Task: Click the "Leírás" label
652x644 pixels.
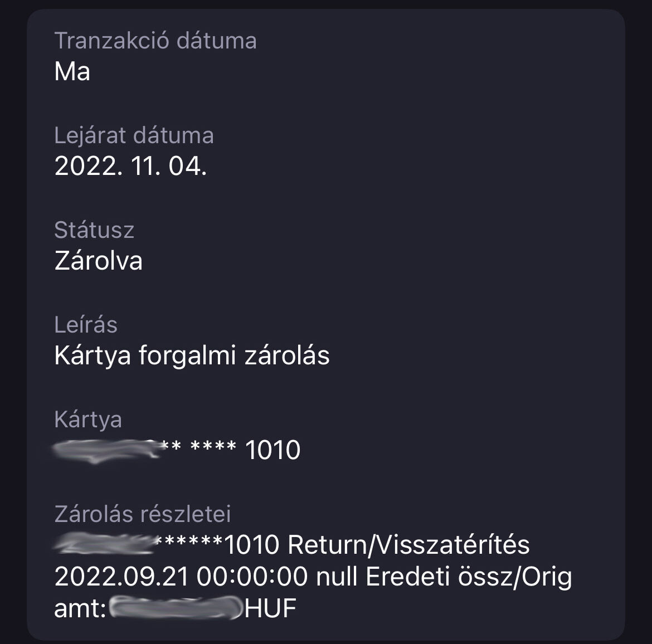Action: coord(86,325)
